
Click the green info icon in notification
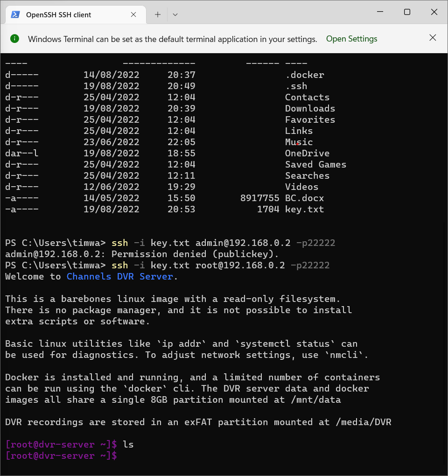pyautogui.click(x=14, y=39)
